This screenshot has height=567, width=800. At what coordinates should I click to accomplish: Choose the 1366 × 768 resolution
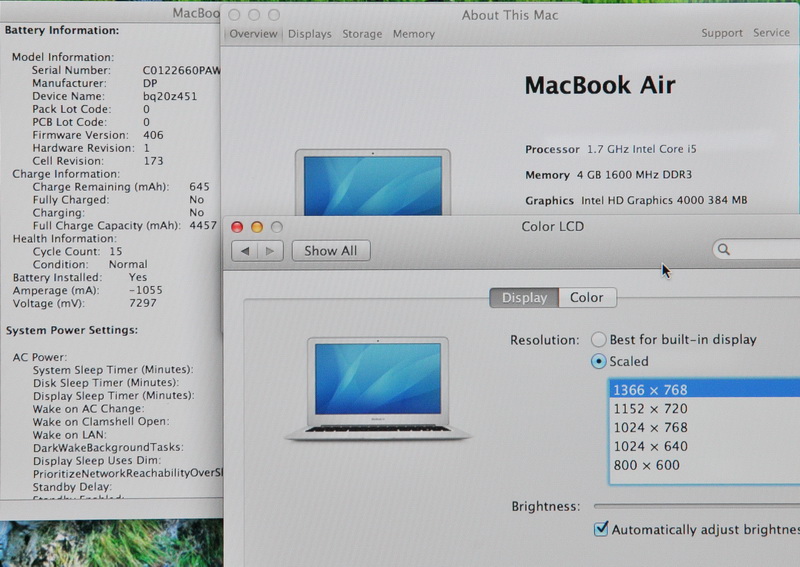705,389
